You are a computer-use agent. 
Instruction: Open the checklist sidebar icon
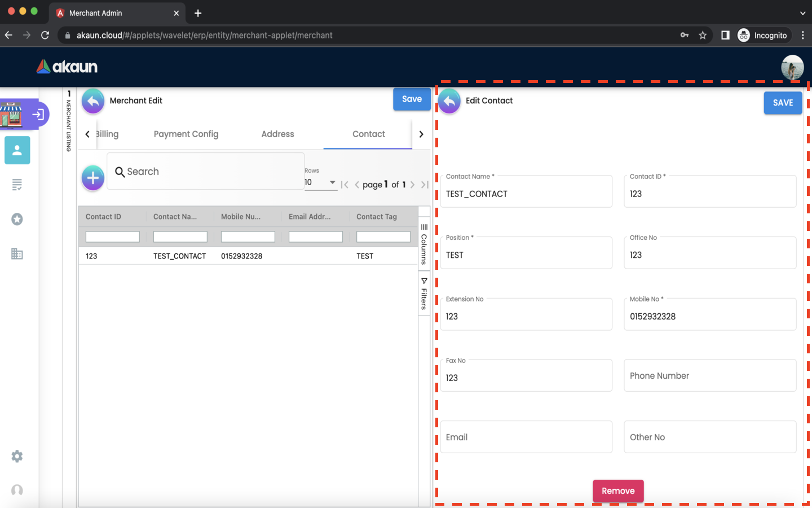(x=17, y=185)
